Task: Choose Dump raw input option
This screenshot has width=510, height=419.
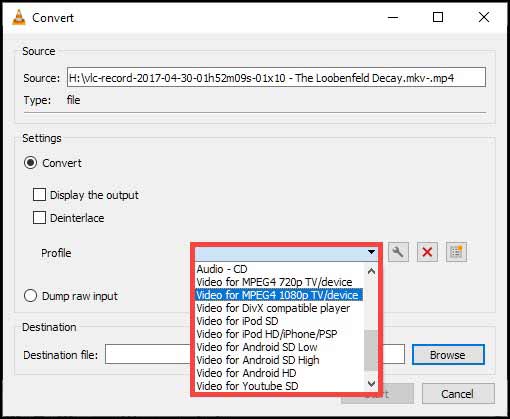Action: 30,296
